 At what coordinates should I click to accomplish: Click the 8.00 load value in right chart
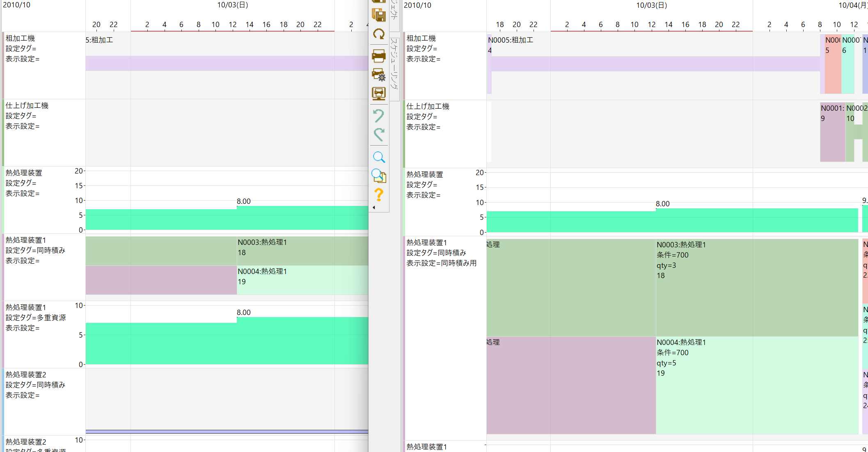coord(663,204)
